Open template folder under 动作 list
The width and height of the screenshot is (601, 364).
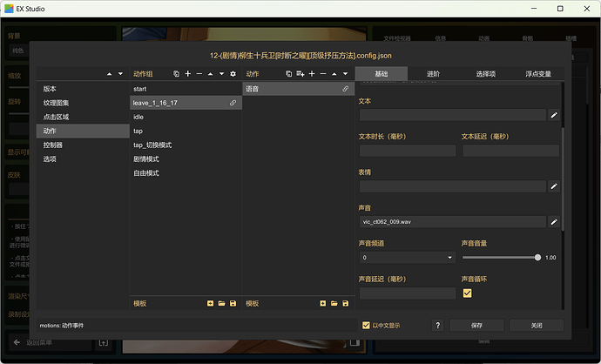[x=334, y=303]
